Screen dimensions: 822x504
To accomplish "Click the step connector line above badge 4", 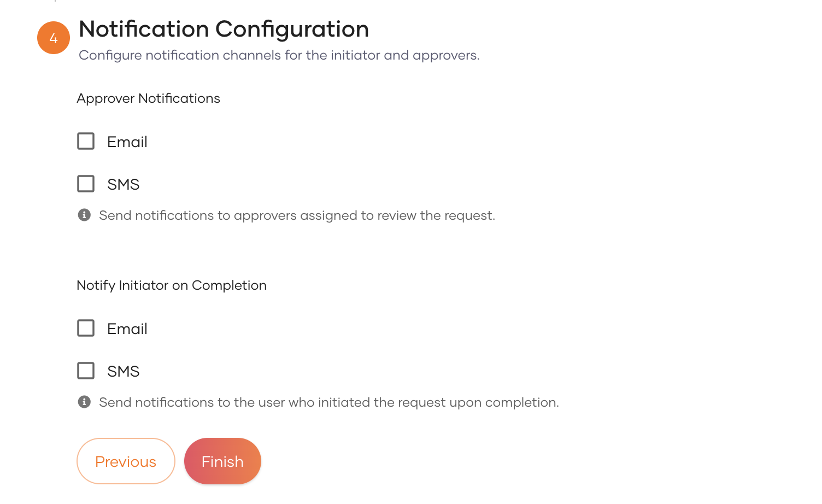I will pyautogui.click(x=55, y=1).
